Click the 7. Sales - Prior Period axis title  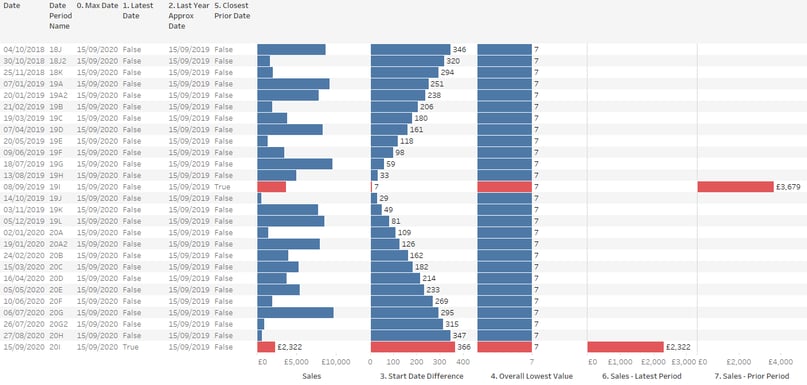(x=752, y=376)
